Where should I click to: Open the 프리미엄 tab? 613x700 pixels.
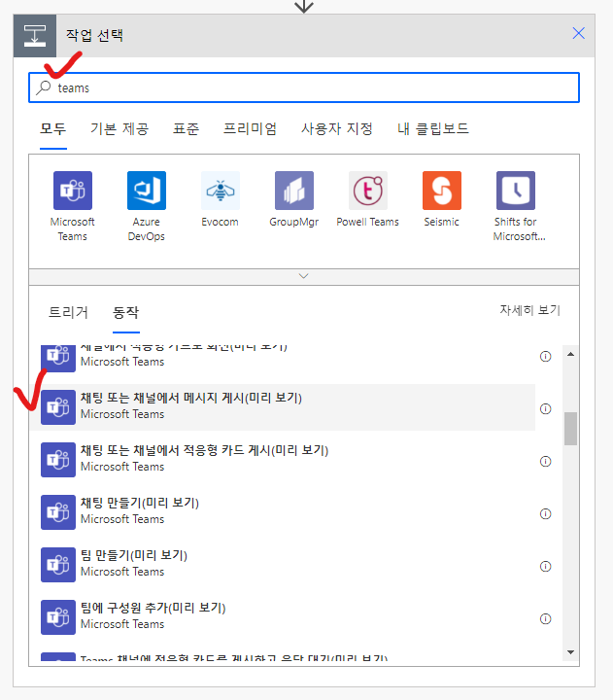(250, 129)
